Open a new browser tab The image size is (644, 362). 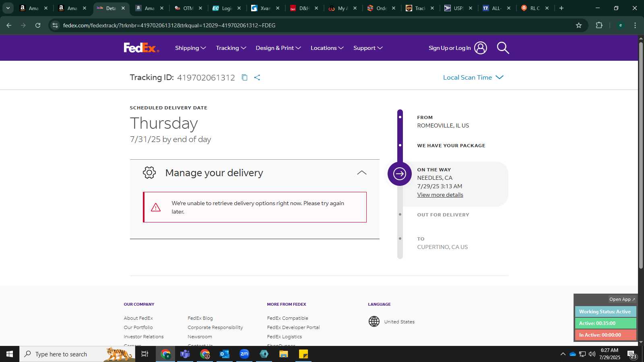(x=561, y=8)
